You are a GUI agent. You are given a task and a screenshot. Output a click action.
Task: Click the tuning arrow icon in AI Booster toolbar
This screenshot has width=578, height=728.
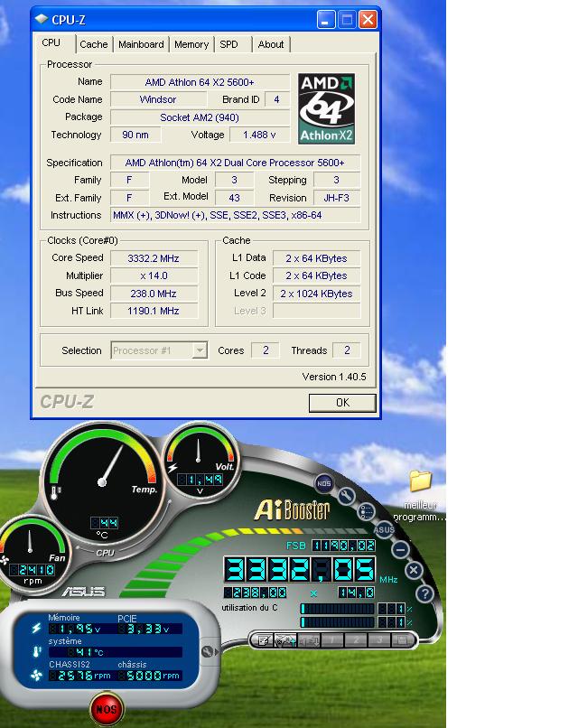(285, 641)
